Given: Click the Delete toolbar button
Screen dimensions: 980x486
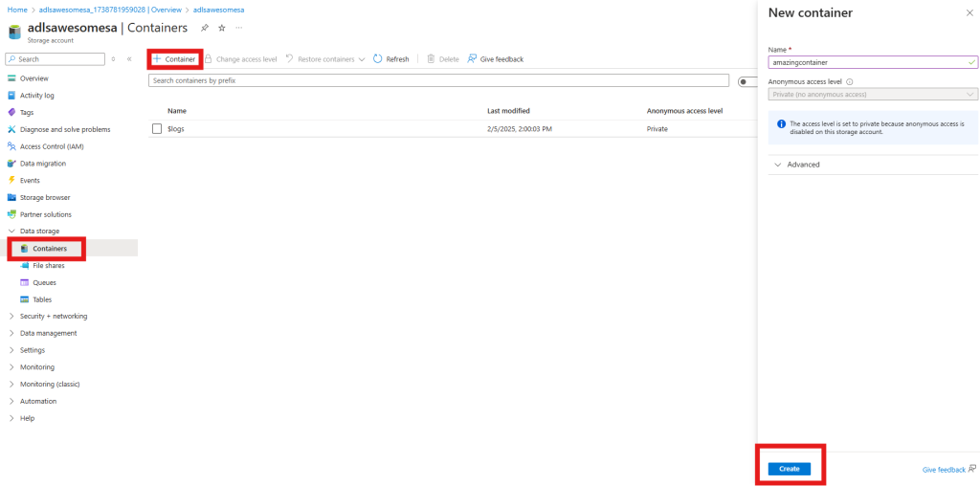Looking at the screenshot, I should 443,59.
